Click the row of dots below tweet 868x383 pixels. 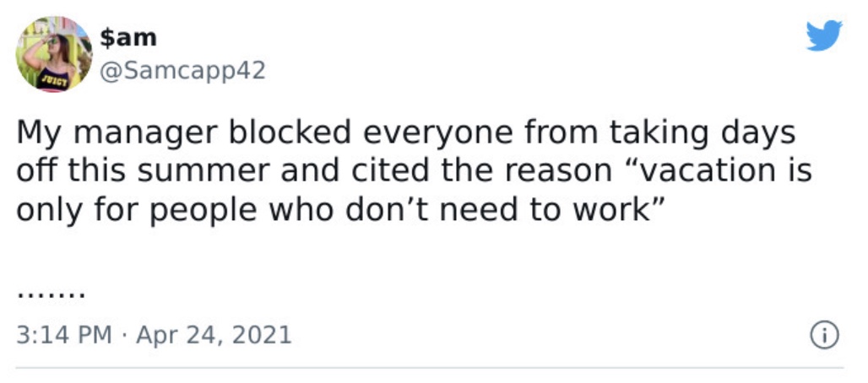(51, 295)
